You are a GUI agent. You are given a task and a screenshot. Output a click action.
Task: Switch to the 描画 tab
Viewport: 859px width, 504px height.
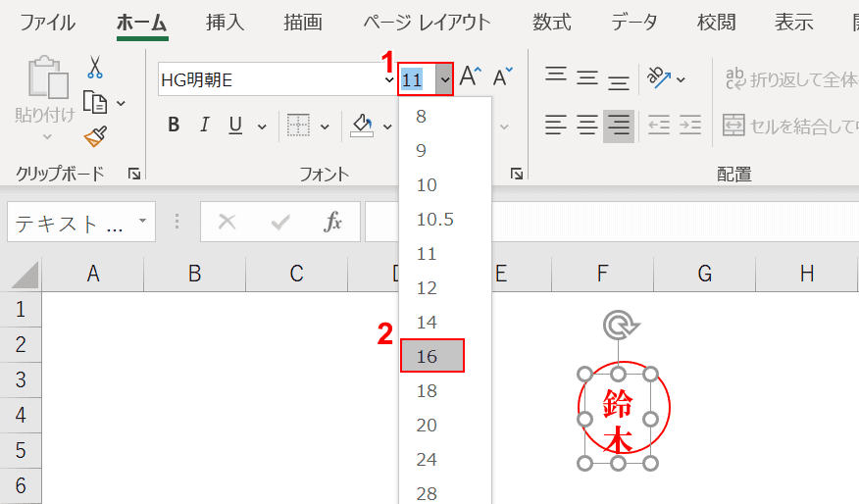click(303, 23)
